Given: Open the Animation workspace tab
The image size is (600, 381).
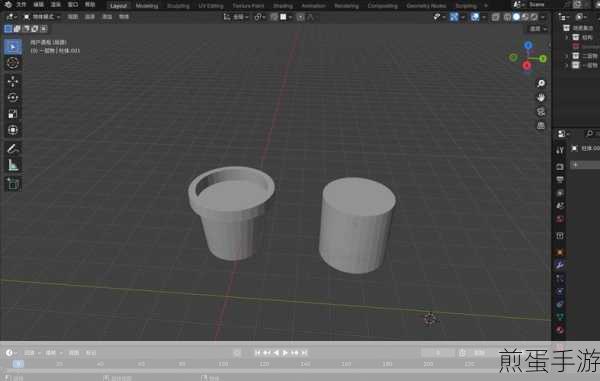Looking at the screenshot, I should point(313,6).
